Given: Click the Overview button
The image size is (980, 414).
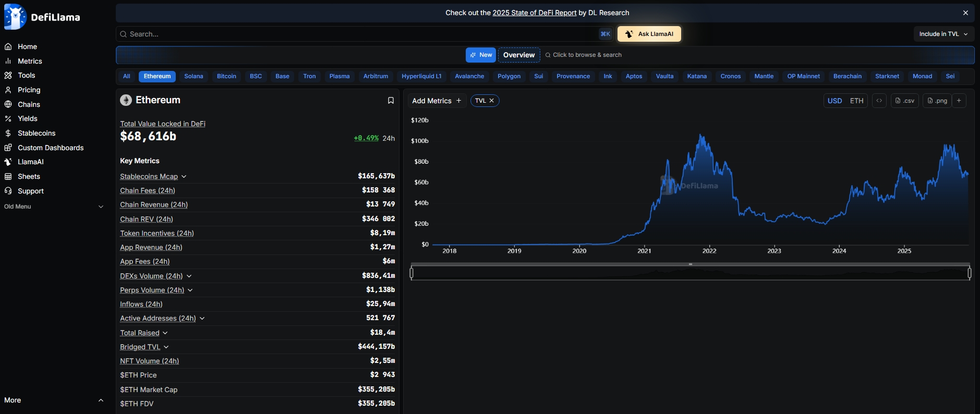Looking at the screenshot, I should [x=519, y=55].
